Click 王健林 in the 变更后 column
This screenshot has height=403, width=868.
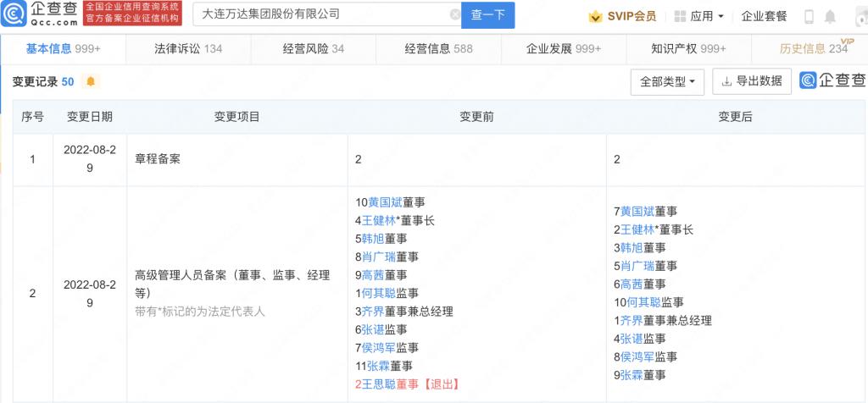pyautogui.click(x=637, y=229)
